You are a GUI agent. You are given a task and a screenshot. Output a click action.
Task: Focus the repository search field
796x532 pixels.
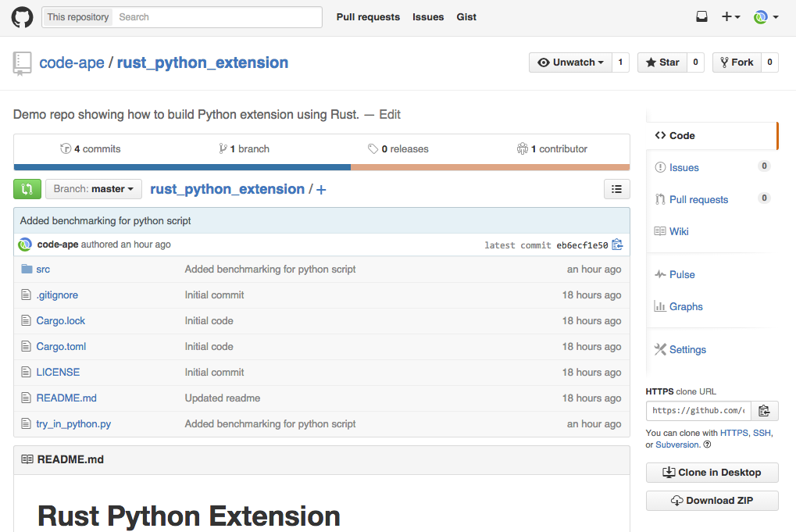[x=217, y=17]
